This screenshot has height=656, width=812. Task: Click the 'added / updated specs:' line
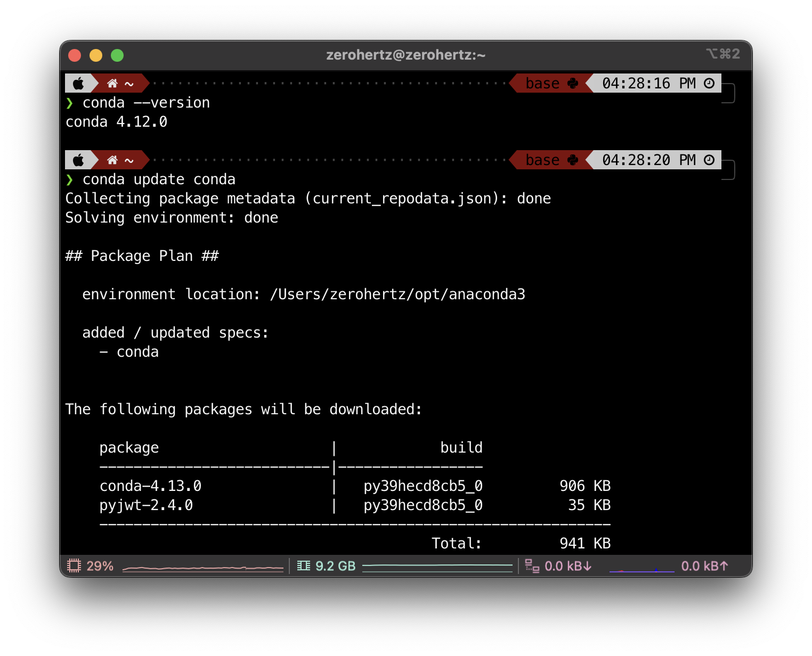176,333
